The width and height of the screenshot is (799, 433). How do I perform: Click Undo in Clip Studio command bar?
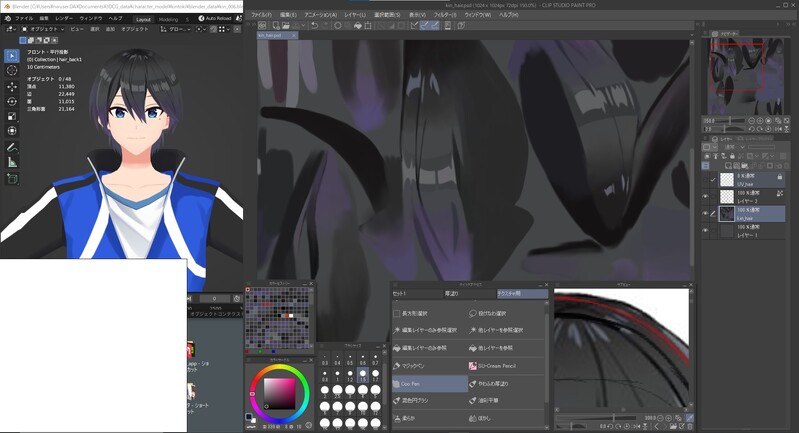click(314, 25)
